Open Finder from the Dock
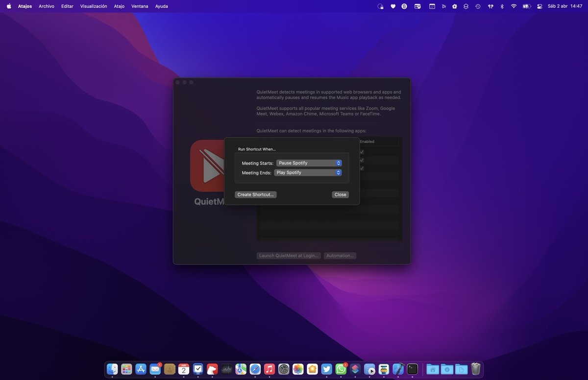The width and height of the screenshot is (588, 380). [112, 369]
